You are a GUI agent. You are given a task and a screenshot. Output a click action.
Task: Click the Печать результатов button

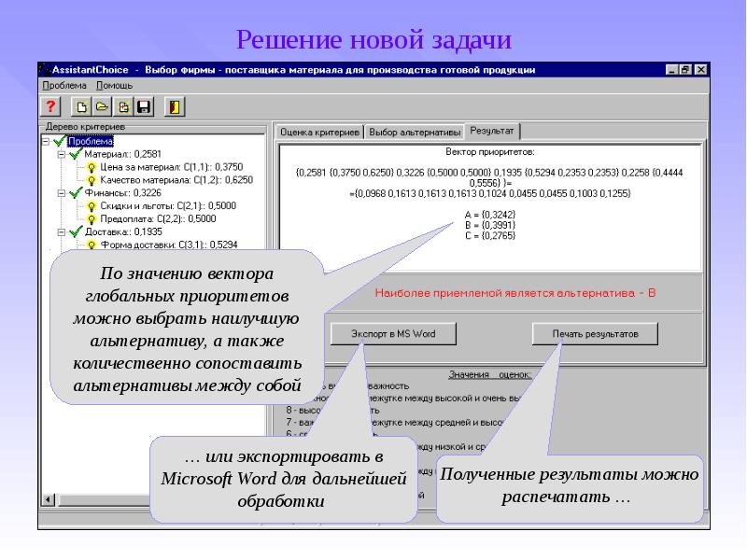[x=595, y=334]
